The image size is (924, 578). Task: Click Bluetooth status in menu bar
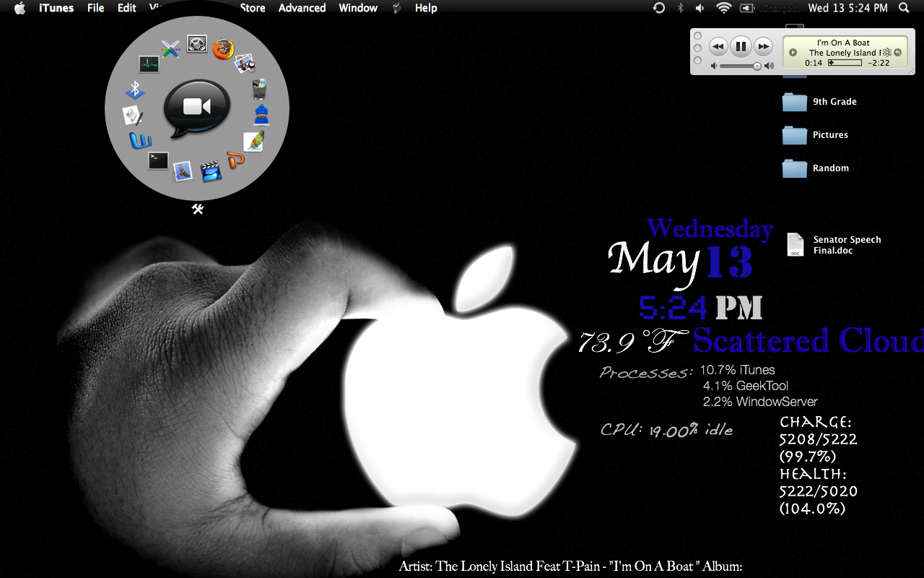click(680, 8)
